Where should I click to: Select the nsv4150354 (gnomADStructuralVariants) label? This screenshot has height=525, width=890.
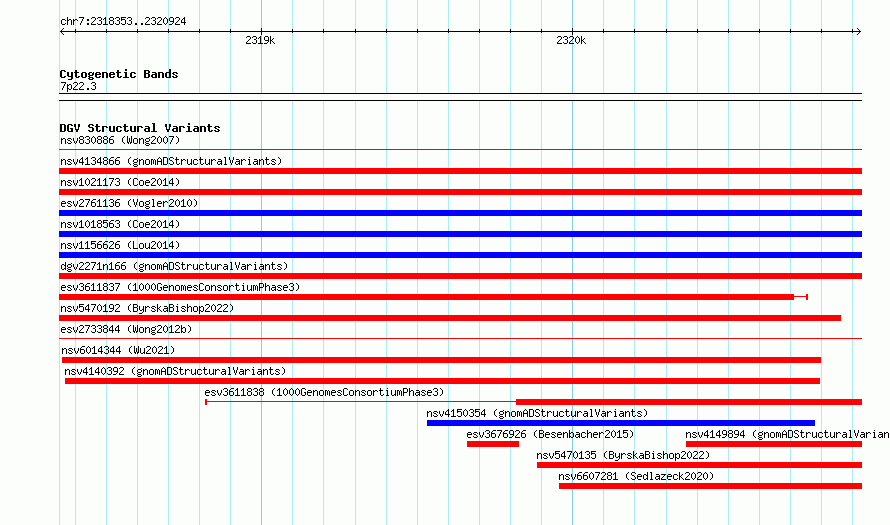(537, 413)
